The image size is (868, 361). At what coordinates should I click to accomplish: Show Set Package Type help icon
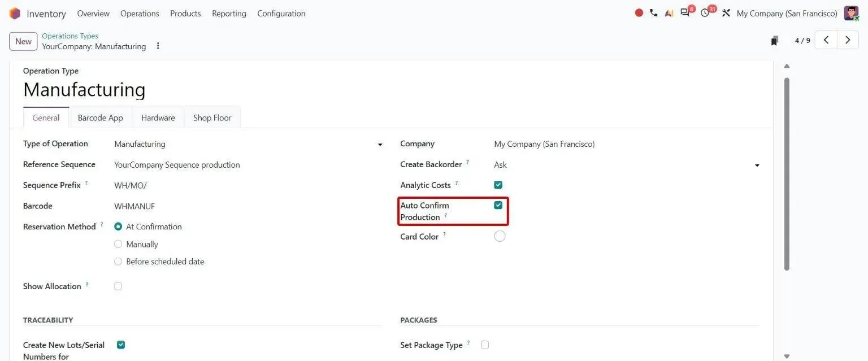468,343
